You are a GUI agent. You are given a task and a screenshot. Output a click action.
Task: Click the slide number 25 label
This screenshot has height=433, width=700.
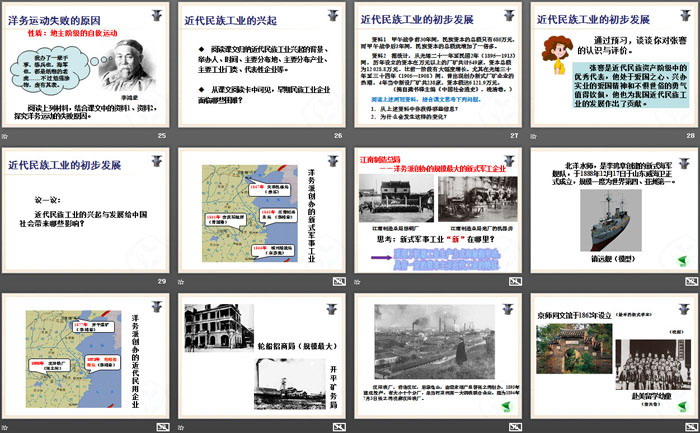[x=162, y=135]
